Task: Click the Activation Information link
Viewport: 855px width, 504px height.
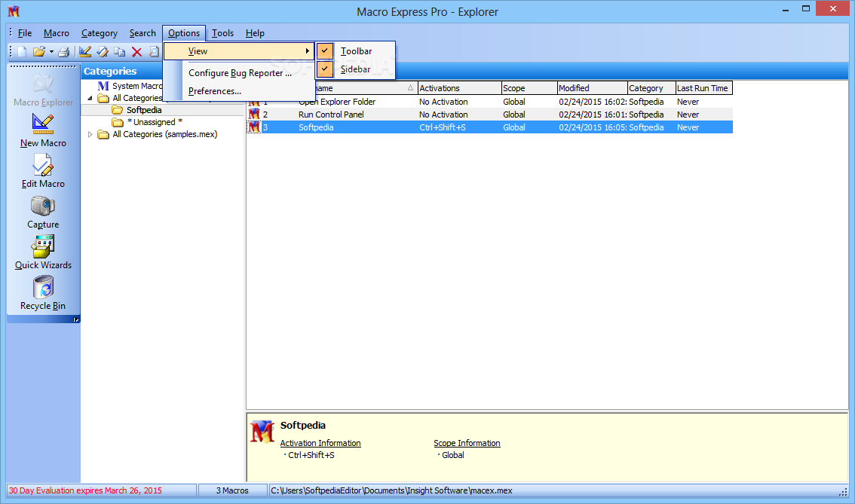Action: (x=320, y=443)
